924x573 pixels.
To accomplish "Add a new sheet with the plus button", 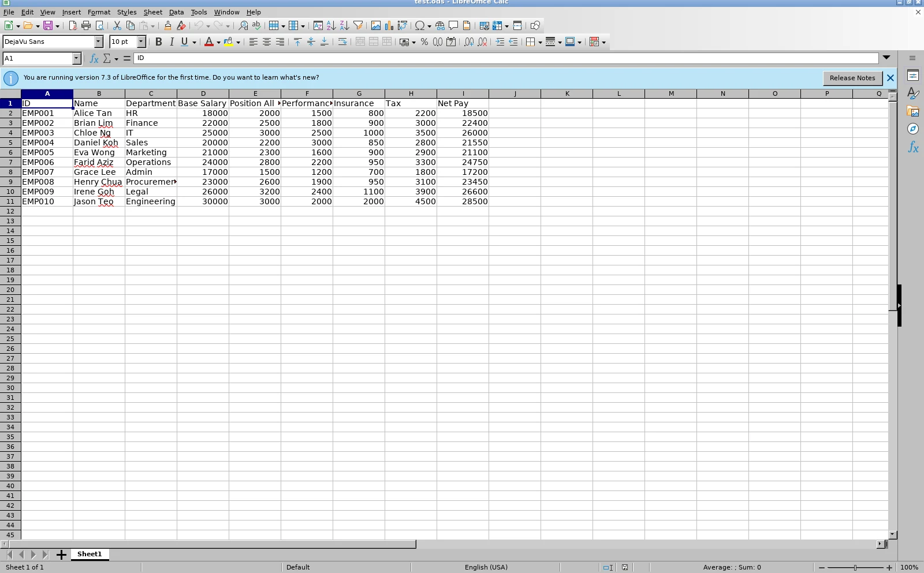I will tap(61, 555).
